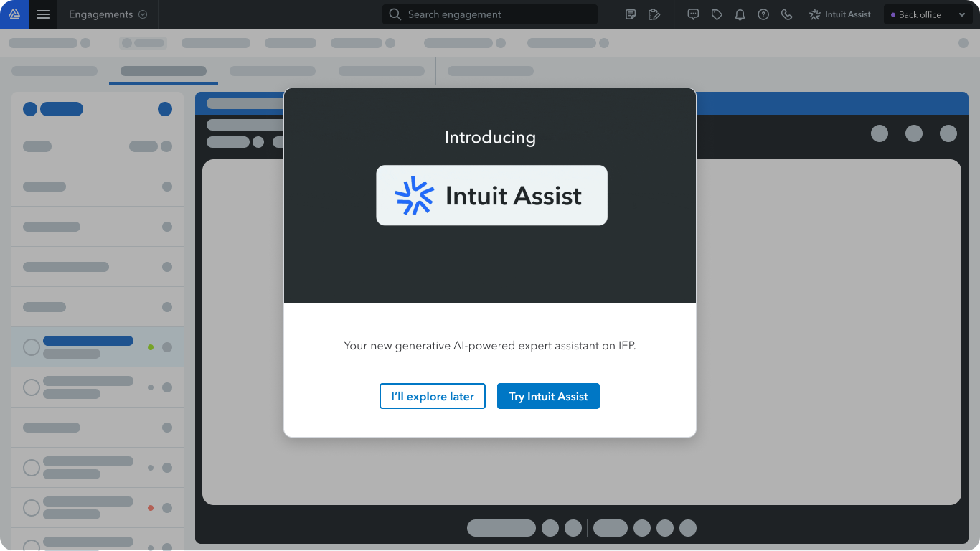Open notifications bell
Image resolution: width=980 pixels, height=551 pixels.
coord(740,14)
